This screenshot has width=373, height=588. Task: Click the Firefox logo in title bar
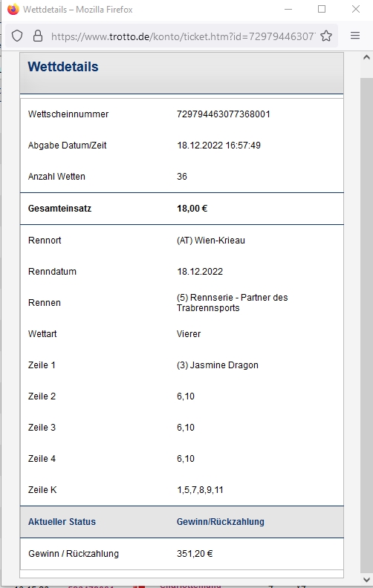point(13,9)
